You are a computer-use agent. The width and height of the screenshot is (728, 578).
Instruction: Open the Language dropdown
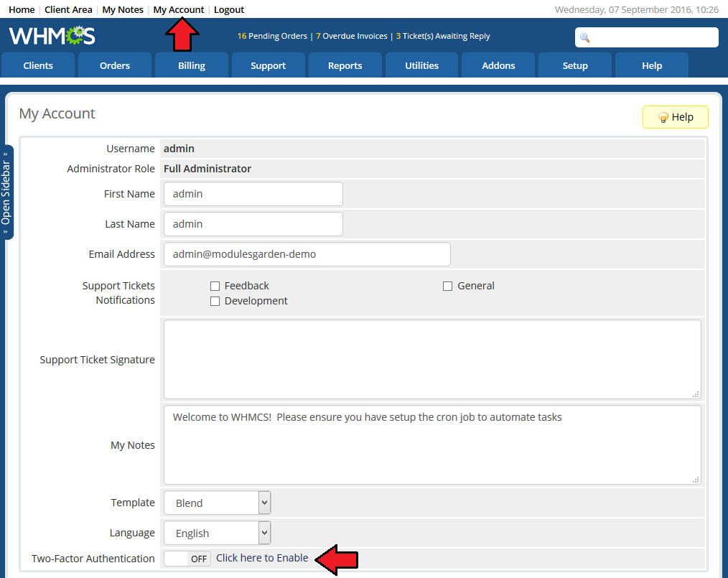pyautogui.click(x=217, y=533)
